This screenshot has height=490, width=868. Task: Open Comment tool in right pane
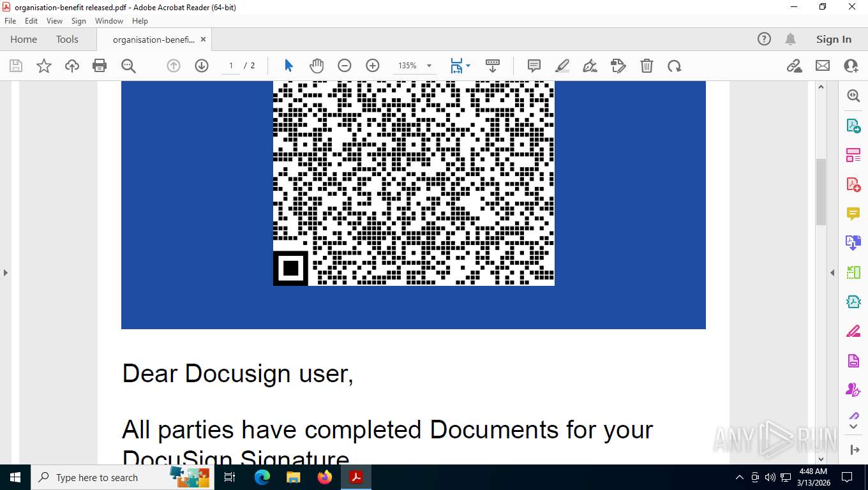pos(853,214)
